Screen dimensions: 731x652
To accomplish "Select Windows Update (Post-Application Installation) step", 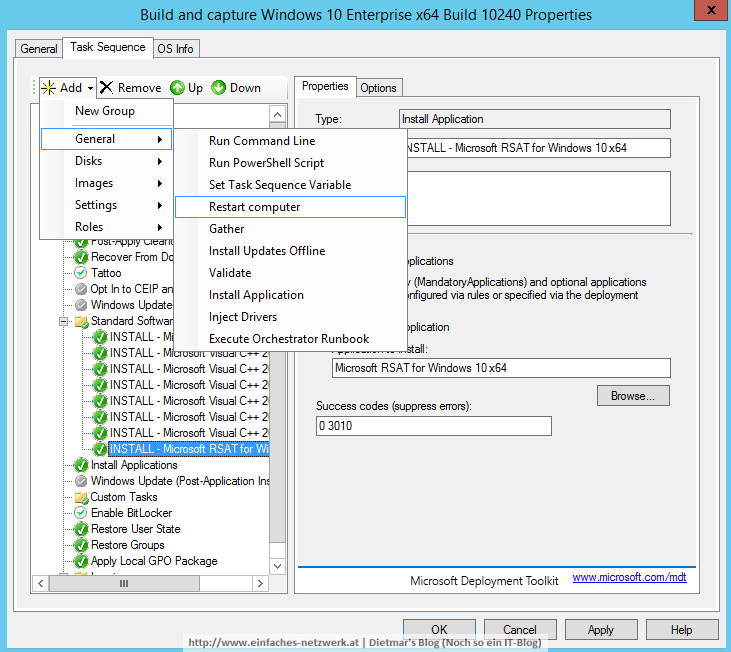I will pos(180,481).
